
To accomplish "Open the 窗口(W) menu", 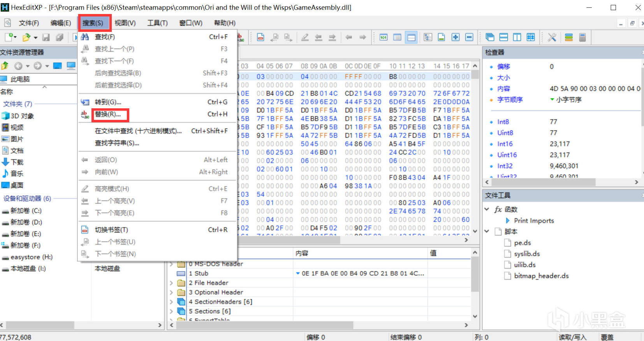I will tap(191, 23).
